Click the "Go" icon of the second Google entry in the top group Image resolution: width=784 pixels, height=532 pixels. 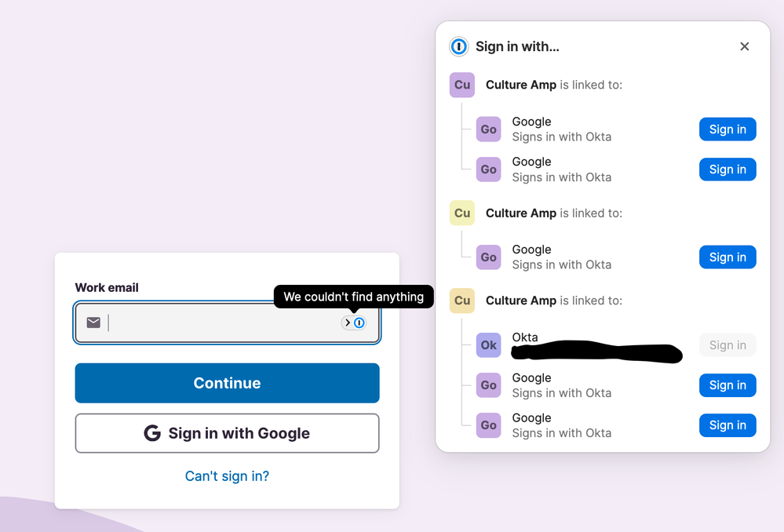click(488, 169)
